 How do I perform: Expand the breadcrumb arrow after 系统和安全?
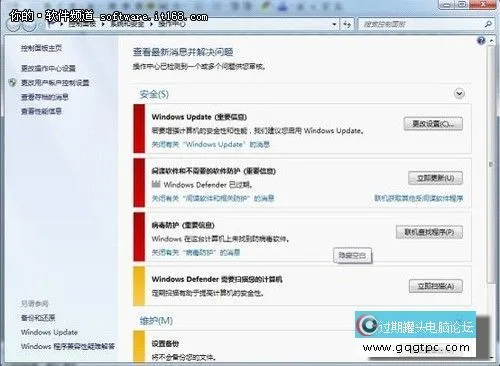151,24
